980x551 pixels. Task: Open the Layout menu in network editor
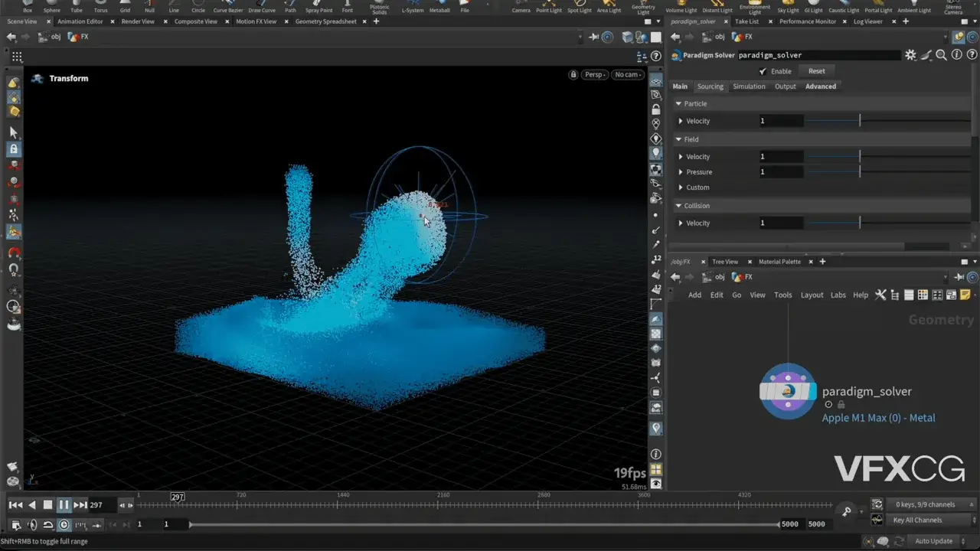point(812,295)
